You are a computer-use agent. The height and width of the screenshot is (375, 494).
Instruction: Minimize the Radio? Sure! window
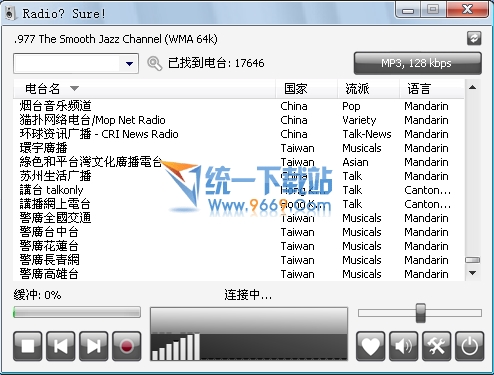click(x=408, y=10)
